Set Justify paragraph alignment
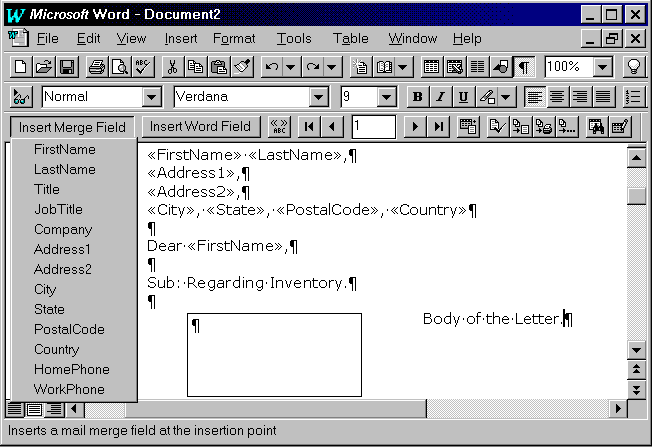This screenshot has width=652, height=447. [x=603, y=96]
